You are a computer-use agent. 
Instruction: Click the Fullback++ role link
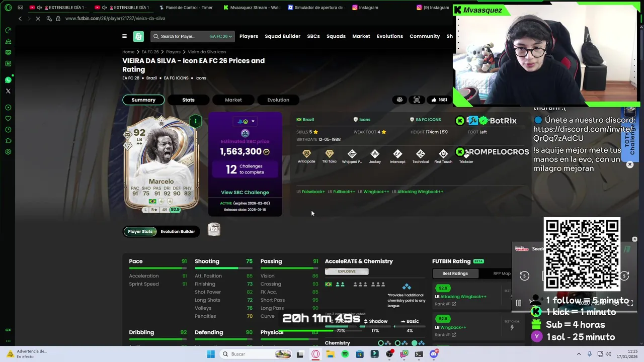(344, 192)
